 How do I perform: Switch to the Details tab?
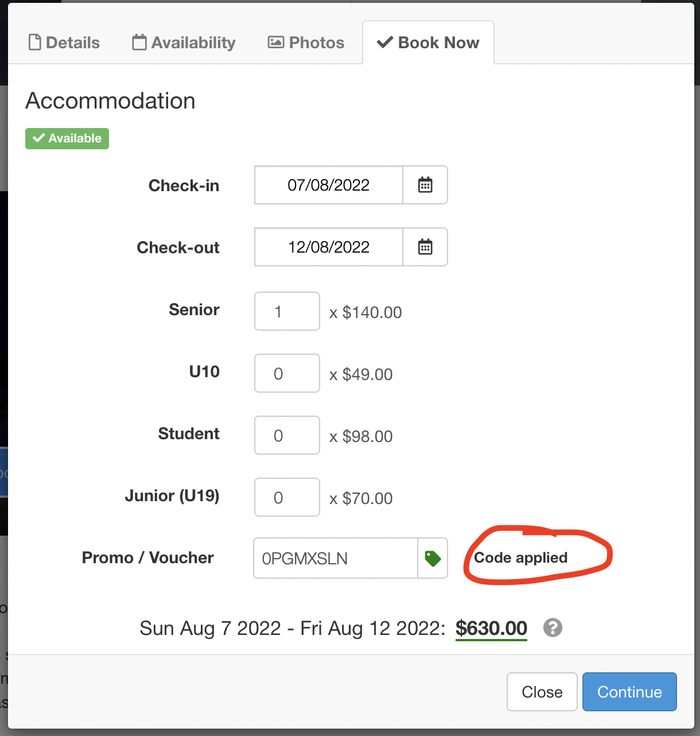(x=64, y=42)
